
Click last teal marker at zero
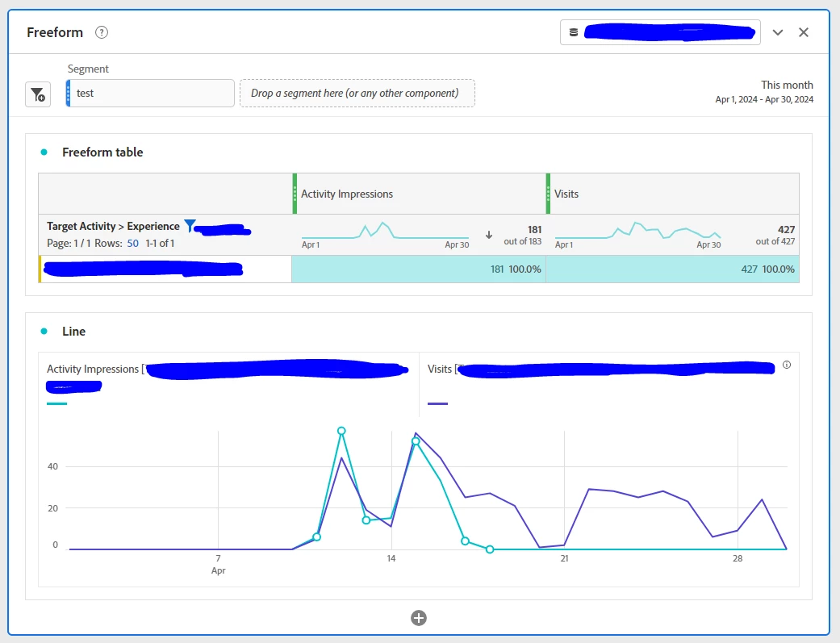[490, 549]
